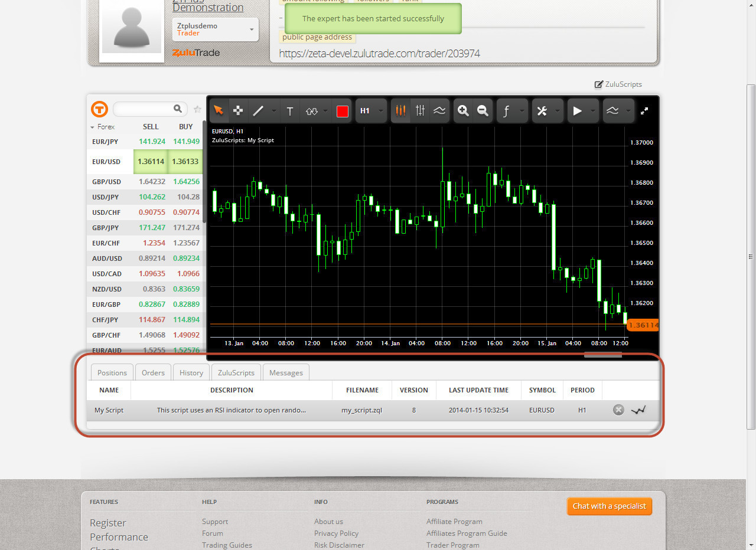Open the public trader page URL

pos(379,54)
